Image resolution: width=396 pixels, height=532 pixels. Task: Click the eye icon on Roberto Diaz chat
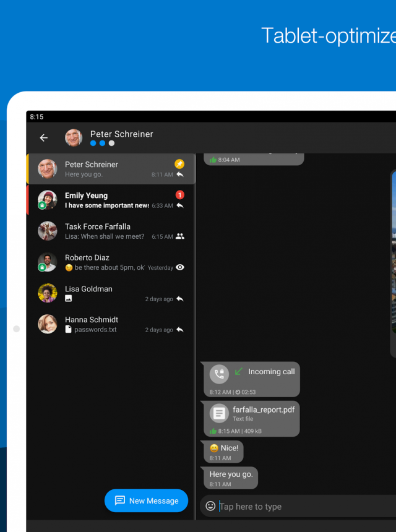[x=180, y=267]
